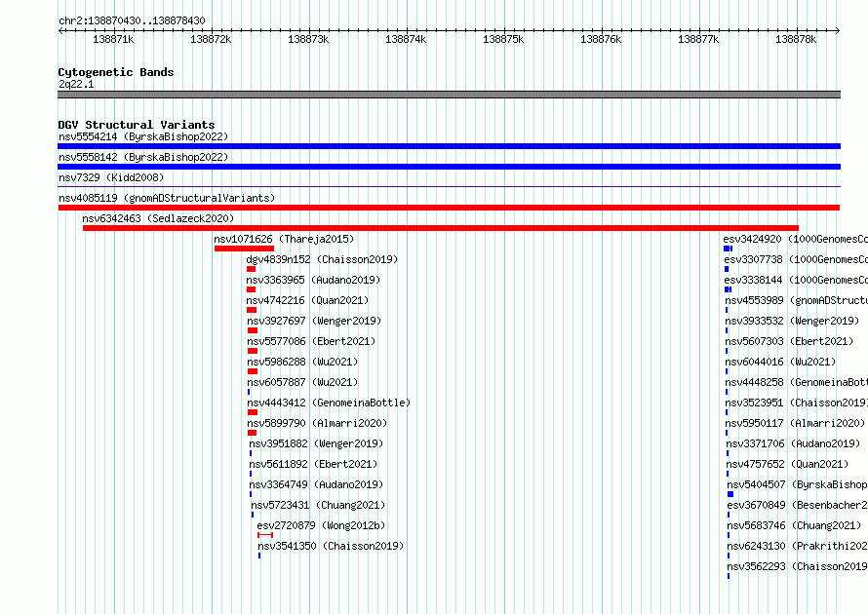Click the red bar under dgv4839n152

(251, 269)
